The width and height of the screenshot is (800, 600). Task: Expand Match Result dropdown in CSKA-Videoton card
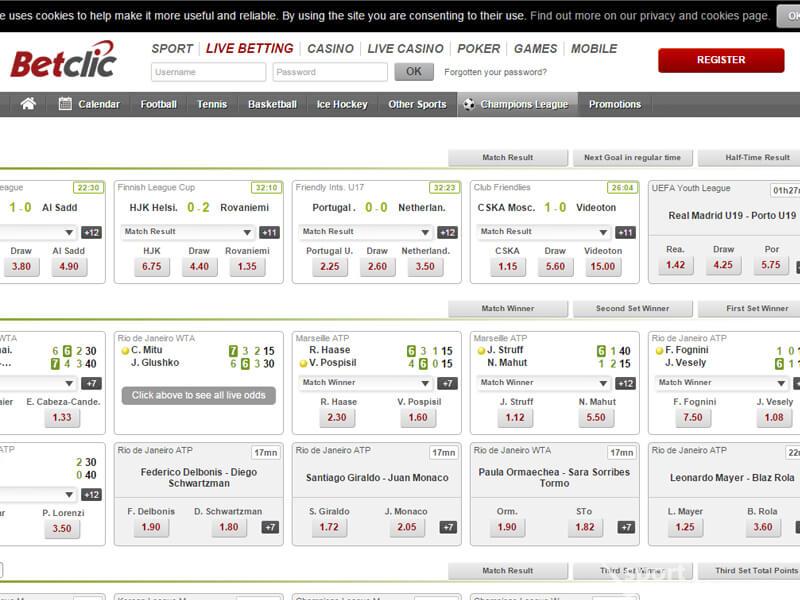tap(544, 232)
